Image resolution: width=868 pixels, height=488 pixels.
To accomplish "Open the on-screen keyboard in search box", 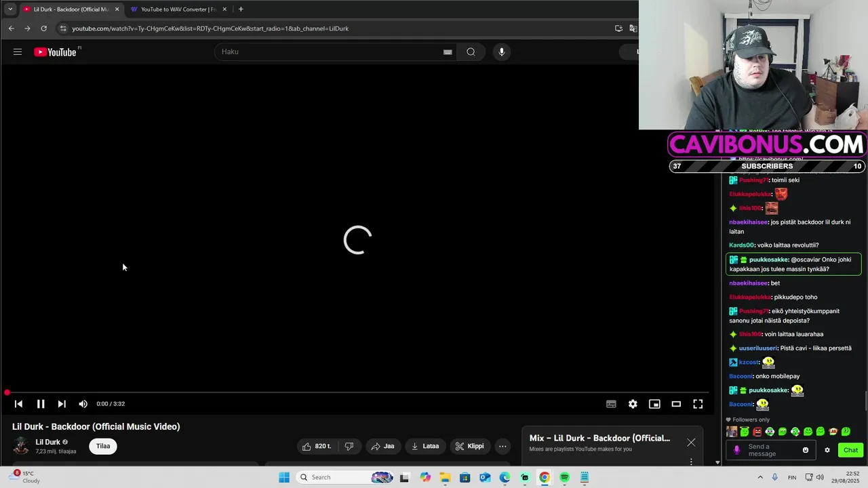I will tap(448, 52).
